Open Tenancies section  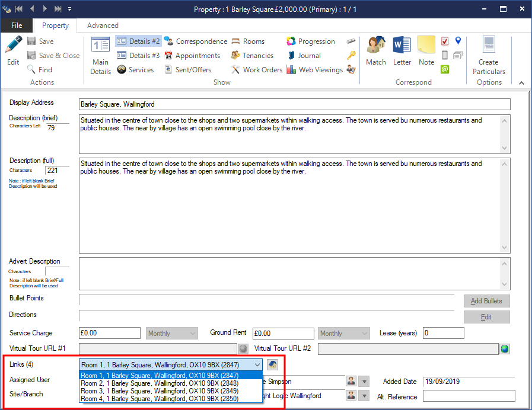click(252, 56)
